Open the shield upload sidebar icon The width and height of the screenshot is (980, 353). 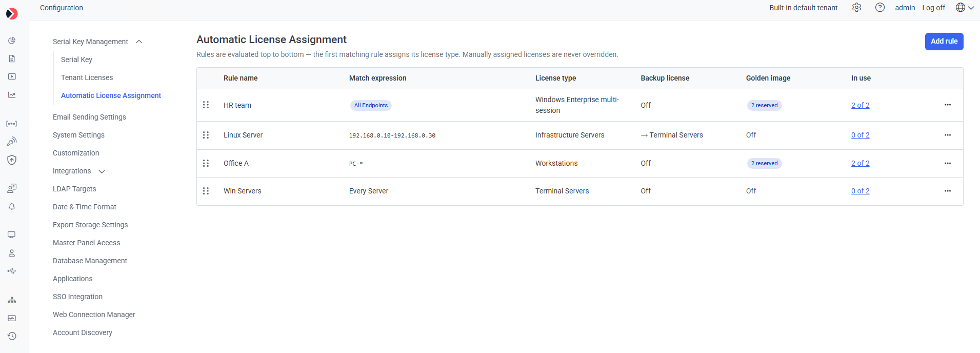point(12,160)
